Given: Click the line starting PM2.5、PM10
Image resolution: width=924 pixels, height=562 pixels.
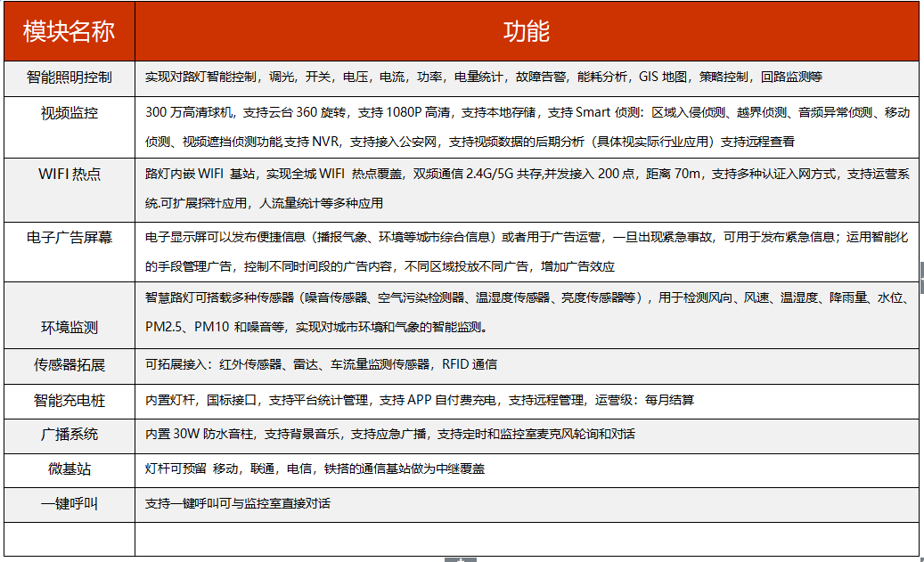Looking at the screenshot, I should coord(317,327).
